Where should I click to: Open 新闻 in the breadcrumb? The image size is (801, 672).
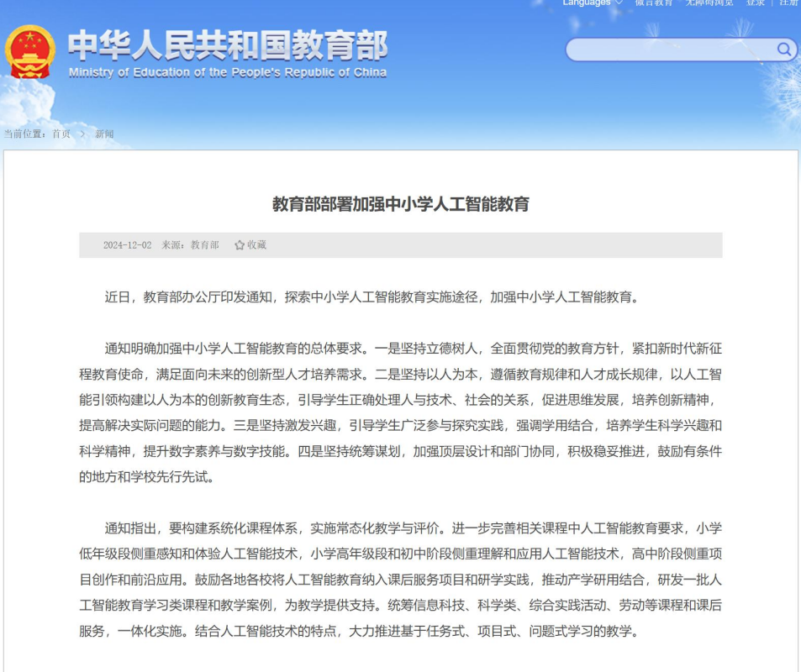click(x=104, y=134)
